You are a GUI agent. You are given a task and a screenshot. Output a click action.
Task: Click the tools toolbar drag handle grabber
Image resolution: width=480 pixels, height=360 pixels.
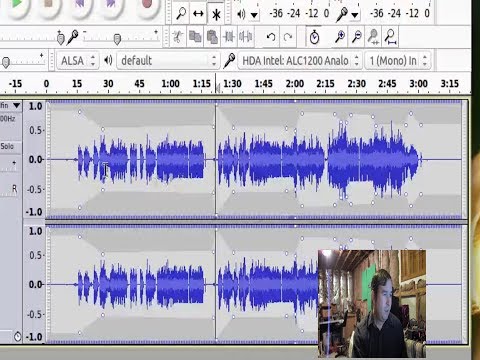pos(169,13)
